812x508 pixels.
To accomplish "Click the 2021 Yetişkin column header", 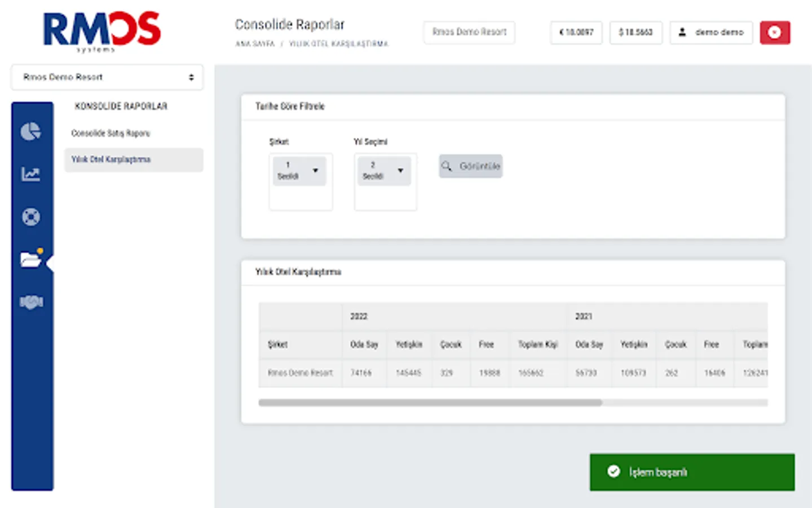I will click(634, 344).
